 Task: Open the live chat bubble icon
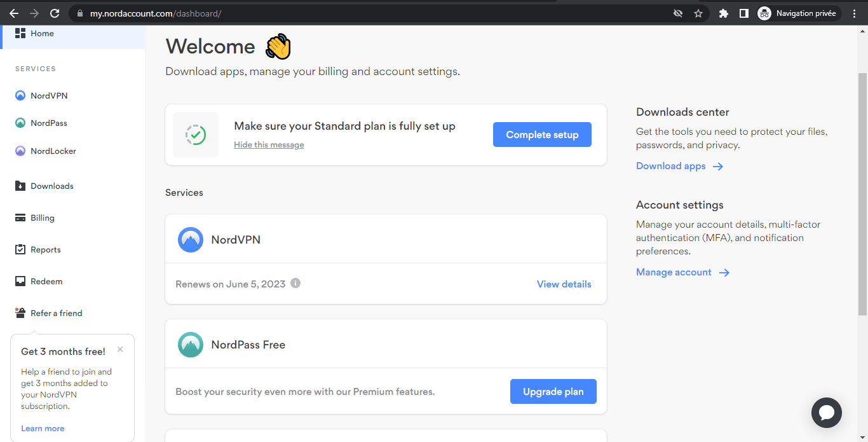click(x=826, y=413)
